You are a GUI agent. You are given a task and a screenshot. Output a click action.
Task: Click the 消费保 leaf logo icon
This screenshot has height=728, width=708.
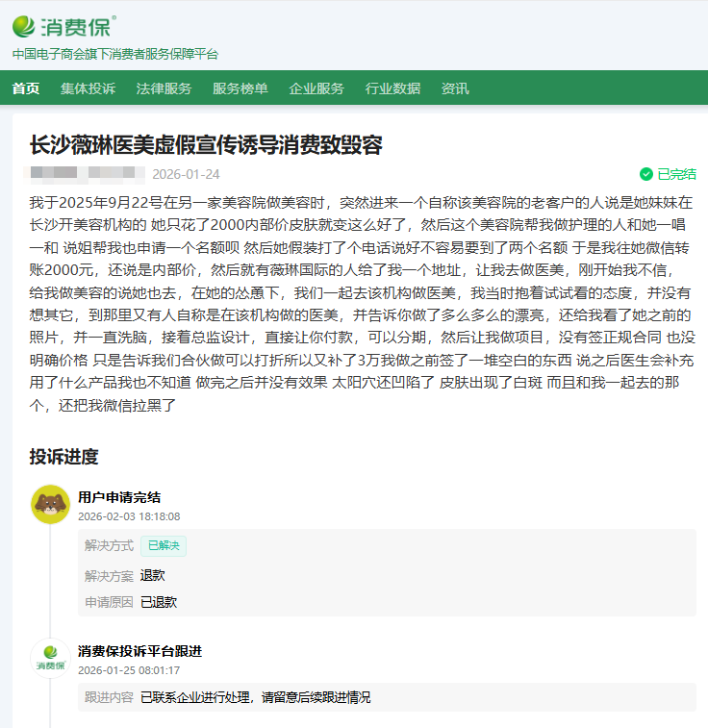[x=24, y=27]
